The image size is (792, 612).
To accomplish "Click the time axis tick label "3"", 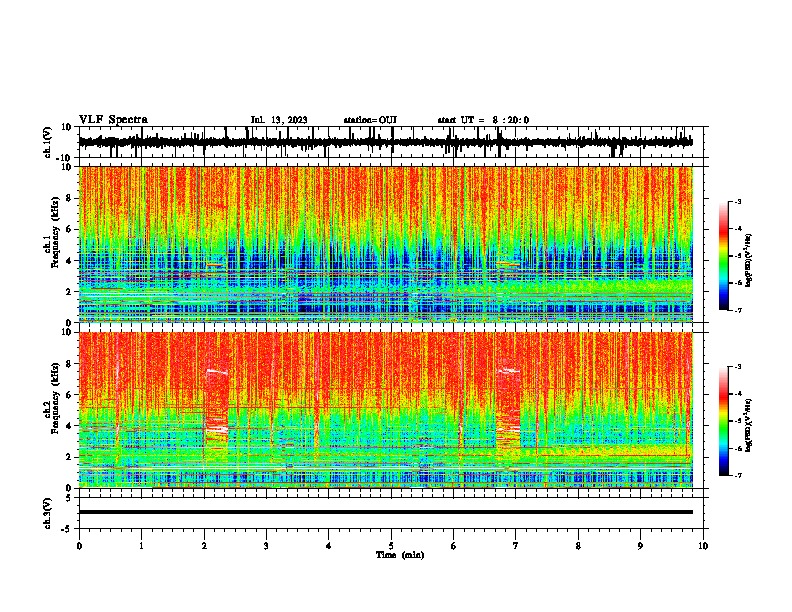I will (x=266, y=546).
